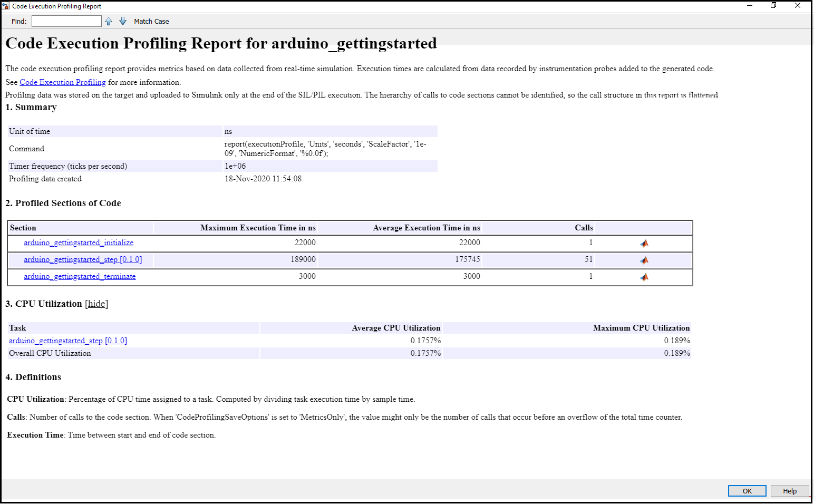Screen dimensions: 814x504
Task: Click the Section column header
Action: (23, 228)
